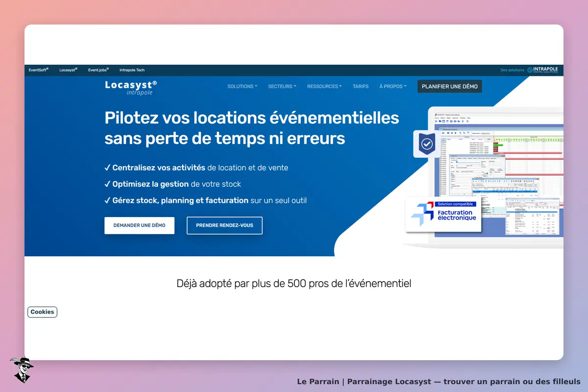Click the Des solutions link
The width and height of the screenshot is (588, 392).
click(x=512, y=70)
